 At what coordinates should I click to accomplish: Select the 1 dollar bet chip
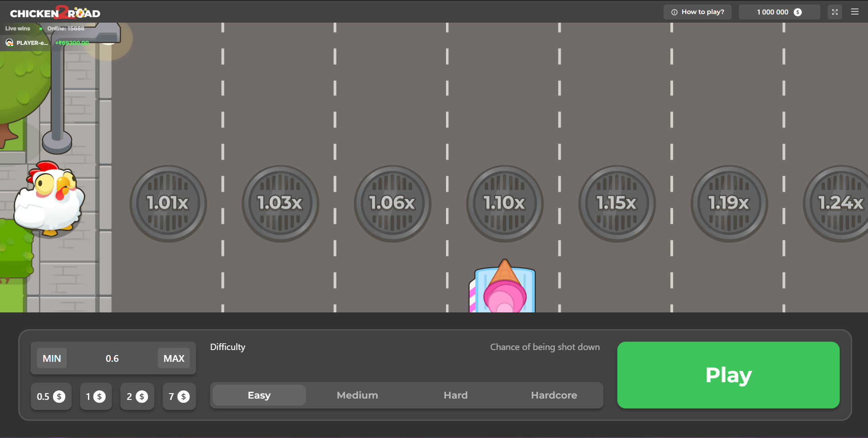point(95,396)
